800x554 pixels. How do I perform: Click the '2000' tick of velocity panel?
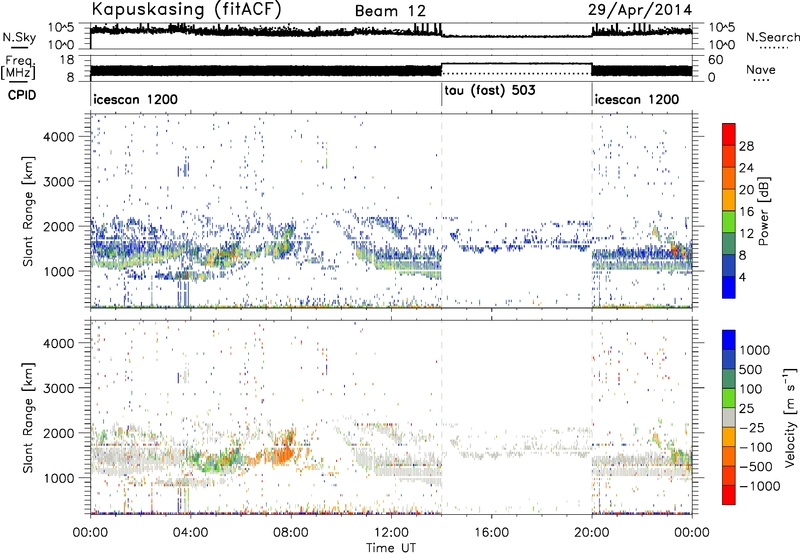pos(58,433)
